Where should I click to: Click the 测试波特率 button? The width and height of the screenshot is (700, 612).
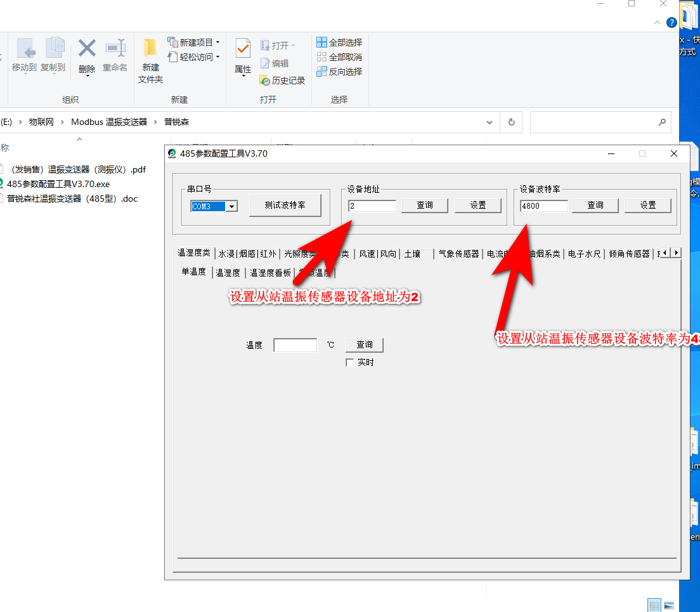285,205
